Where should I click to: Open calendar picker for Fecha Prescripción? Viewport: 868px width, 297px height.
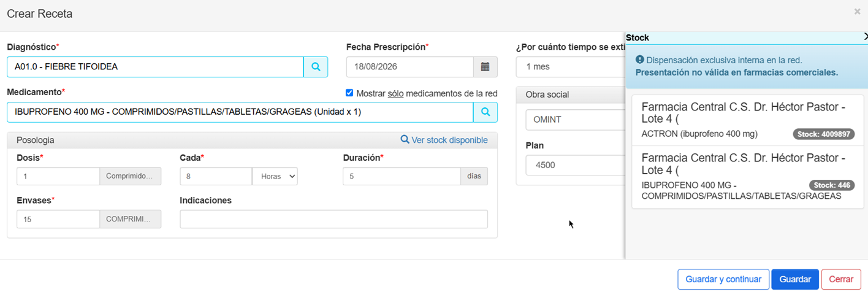pos(485,67)
